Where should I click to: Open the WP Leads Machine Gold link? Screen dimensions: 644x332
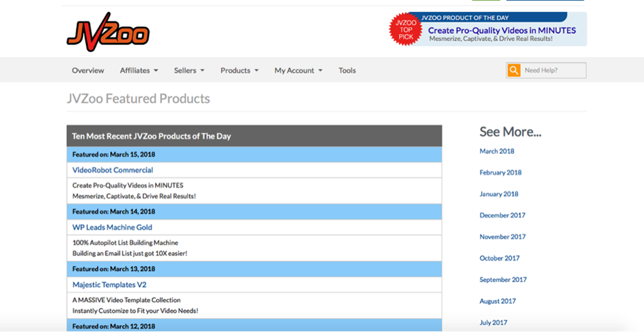(x=112, y=227)
